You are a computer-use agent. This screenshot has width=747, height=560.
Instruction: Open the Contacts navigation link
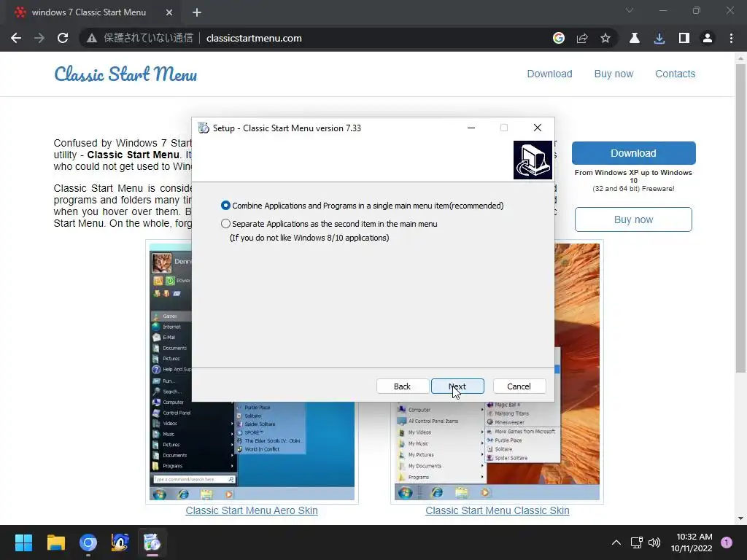[x=675, y=74]
